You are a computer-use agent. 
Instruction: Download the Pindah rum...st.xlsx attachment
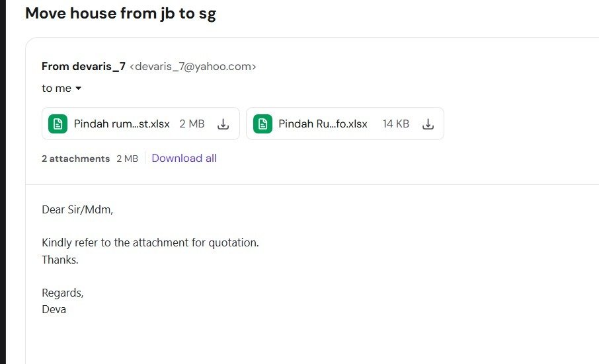click(223, 124)
